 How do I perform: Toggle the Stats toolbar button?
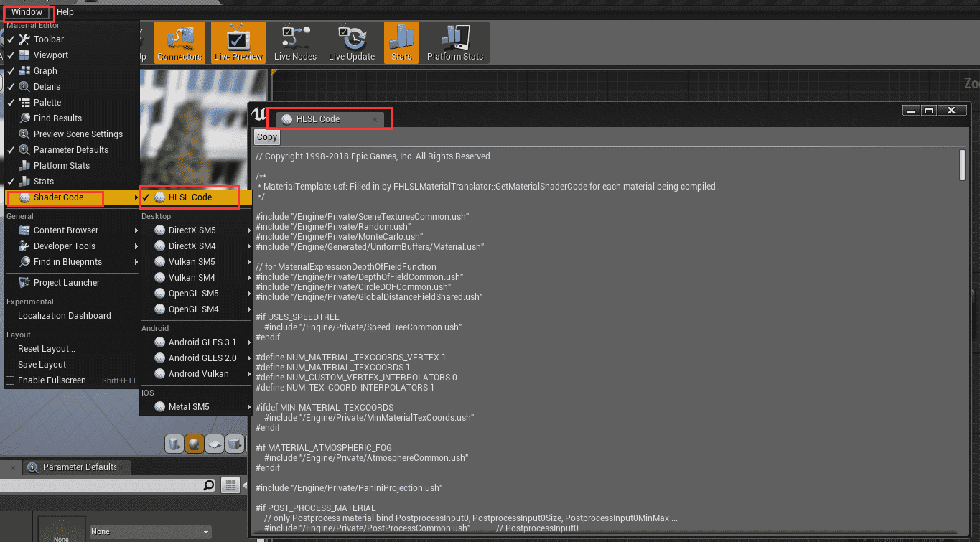click(x=401, y=42)
